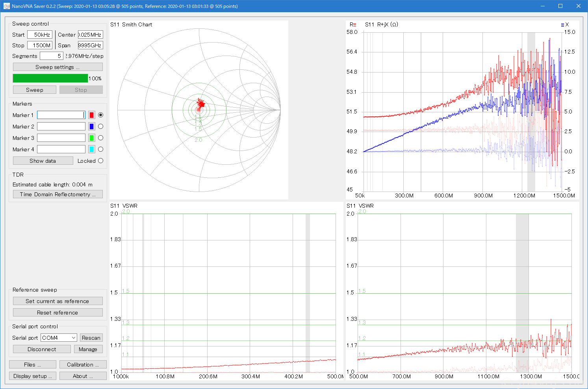Focus the Stop frequency field

40,45
